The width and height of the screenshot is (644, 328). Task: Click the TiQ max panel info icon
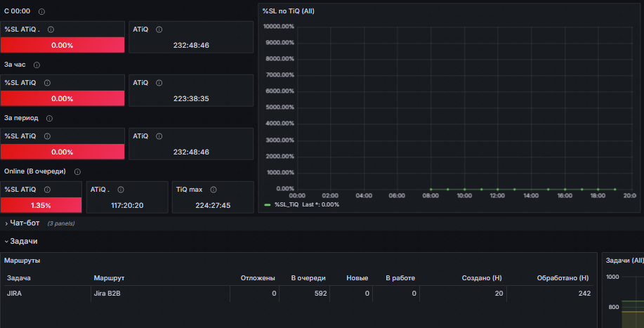coord(213,190)
